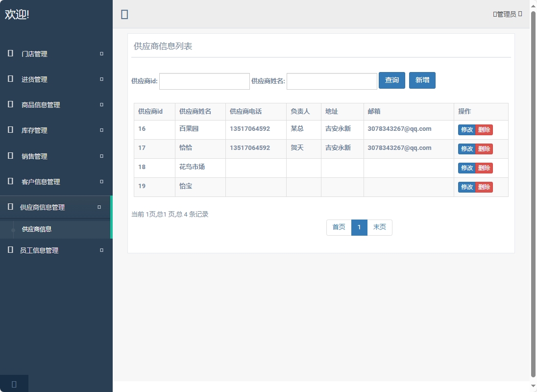The image size is (537, 392).
Task: Expand the 员工信息管理 menu chevron
Action: click(x=101, y=250)
